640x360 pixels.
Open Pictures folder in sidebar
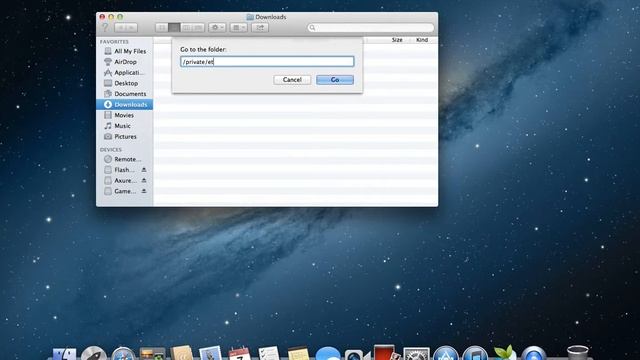pyautogui.click(x=125, y=136)
